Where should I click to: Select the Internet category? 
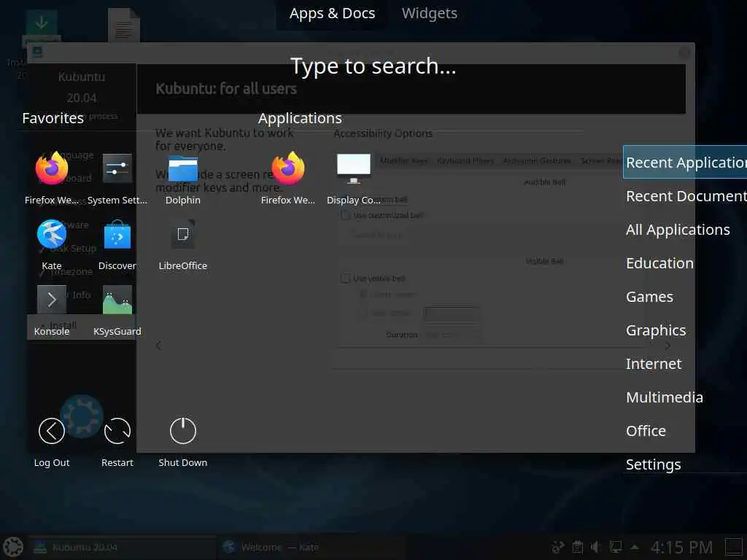click(654, 365)
